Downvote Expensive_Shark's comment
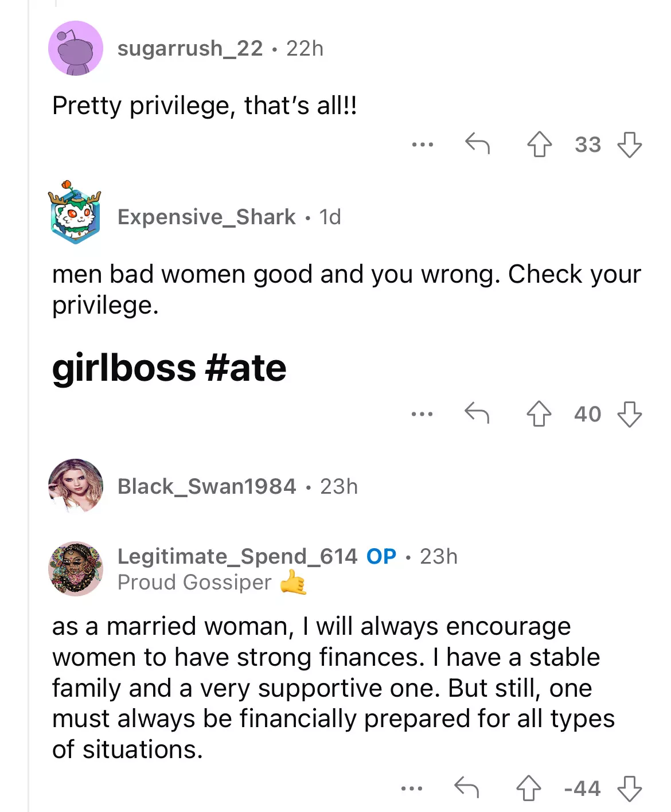This screenshot has height=812, width=671. point(629,413)
